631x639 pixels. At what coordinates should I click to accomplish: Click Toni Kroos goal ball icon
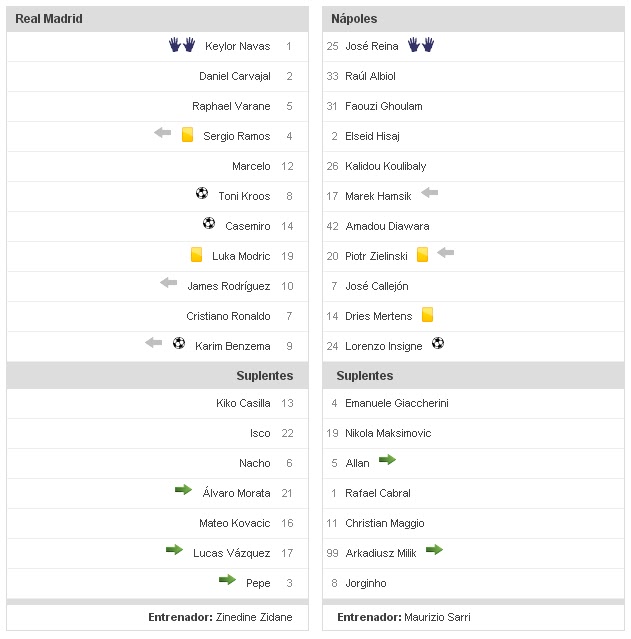pos(202,194)
